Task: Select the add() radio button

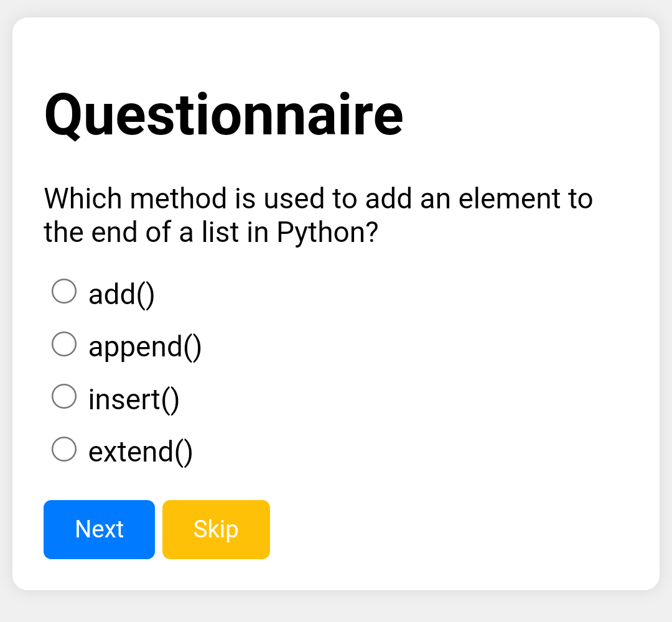Action: (64, 291)
